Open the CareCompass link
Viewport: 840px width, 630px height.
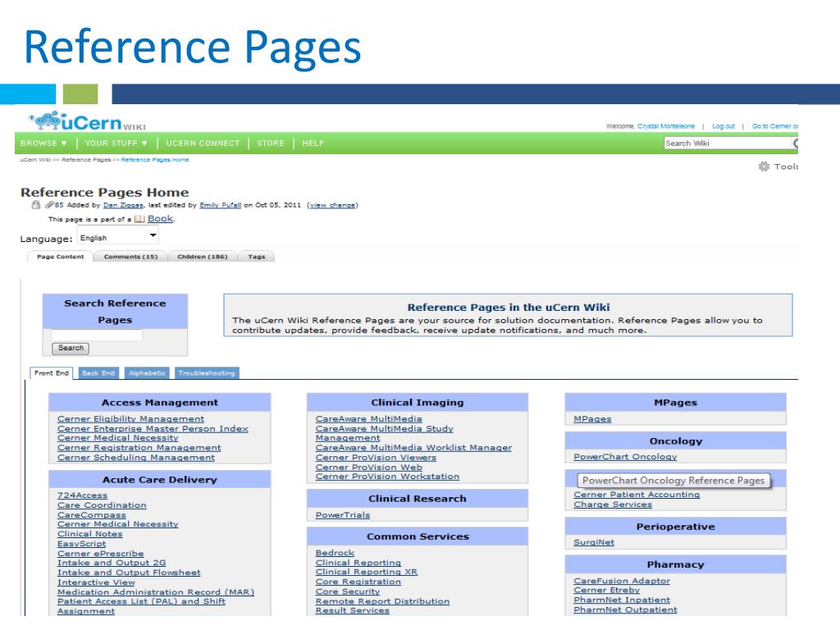92,515
